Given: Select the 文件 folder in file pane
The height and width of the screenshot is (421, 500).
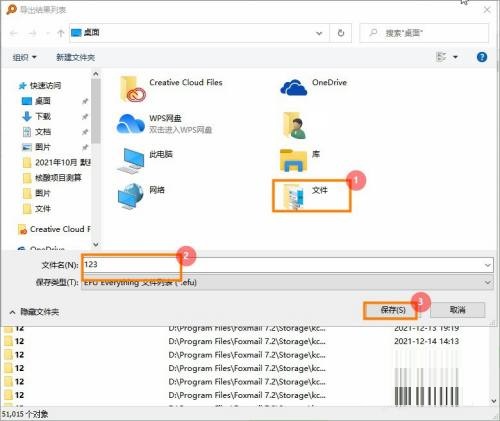Looking at the screenshot, I should [x=311, y=196].
